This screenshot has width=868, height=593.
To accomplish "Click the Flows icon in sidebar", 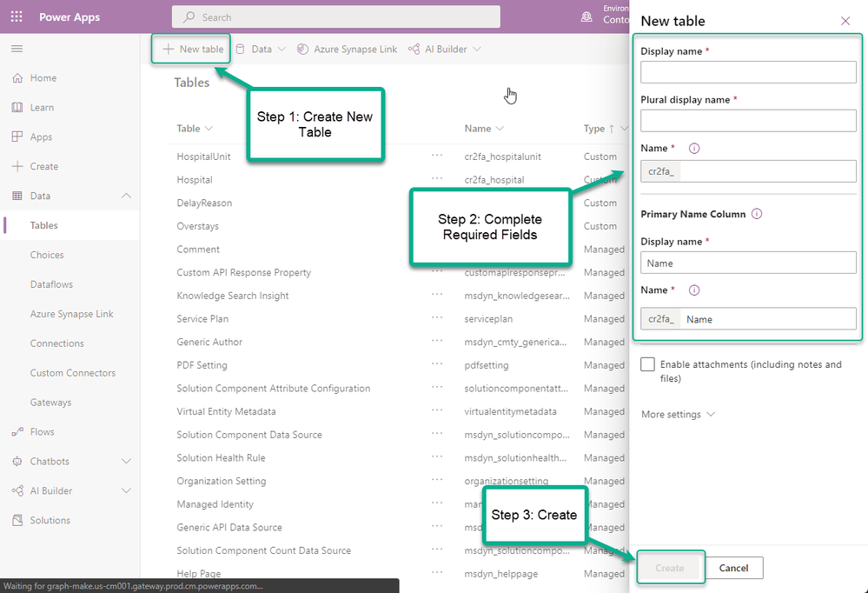I will coord(17,432).
